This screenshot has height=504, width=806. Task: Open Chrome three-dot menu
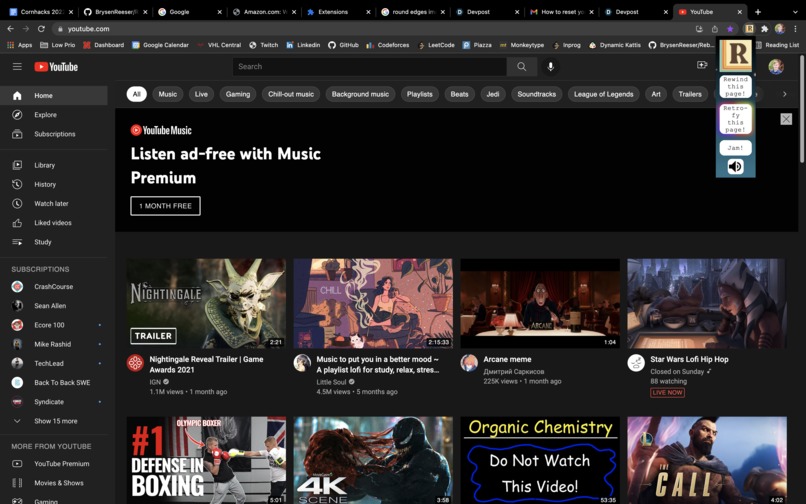795,29
